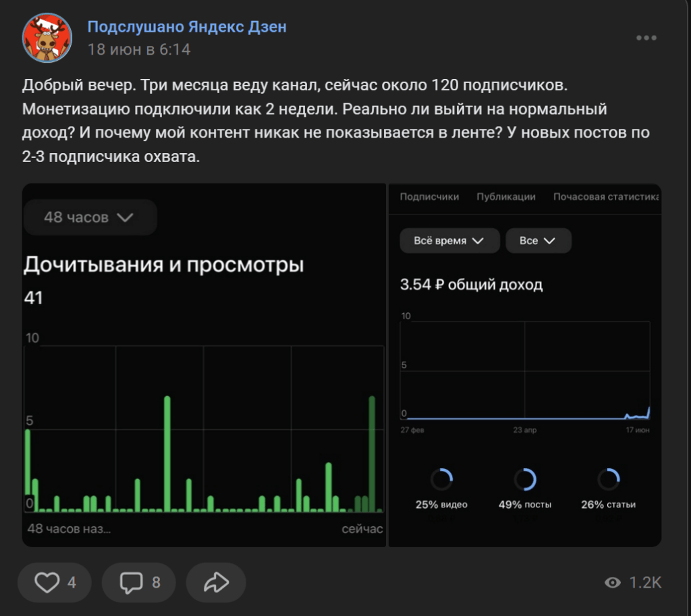Click the comments count 8
This screenshot has width=691, height=616.
[x=156, y=582]
